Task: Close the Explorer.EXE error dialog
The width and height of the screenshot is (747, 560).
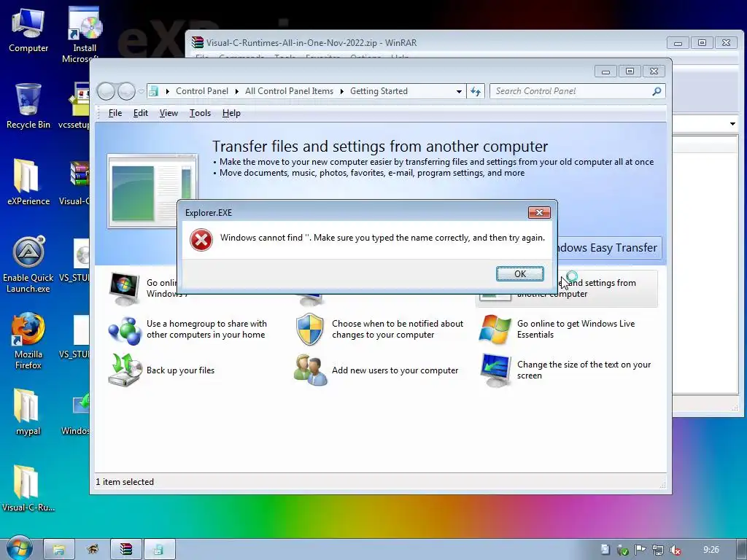Action: pyautogui.click(x=539, y=212)
